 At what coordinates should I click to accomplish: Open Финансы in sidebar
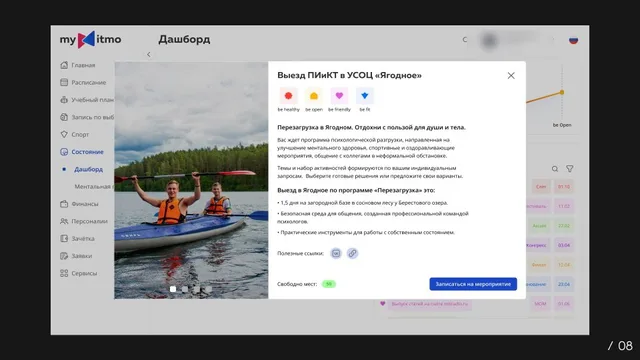click(x=84, y=204)
